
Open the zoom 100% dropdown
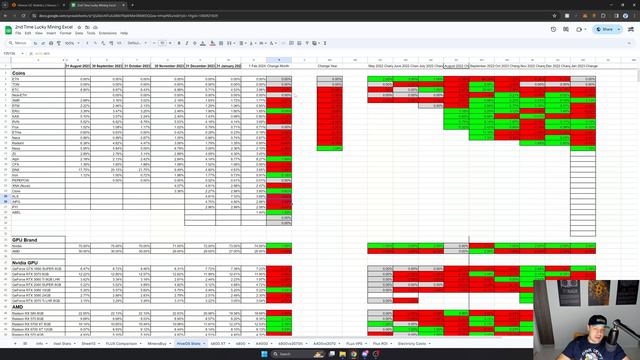click(x=72, y=43)
